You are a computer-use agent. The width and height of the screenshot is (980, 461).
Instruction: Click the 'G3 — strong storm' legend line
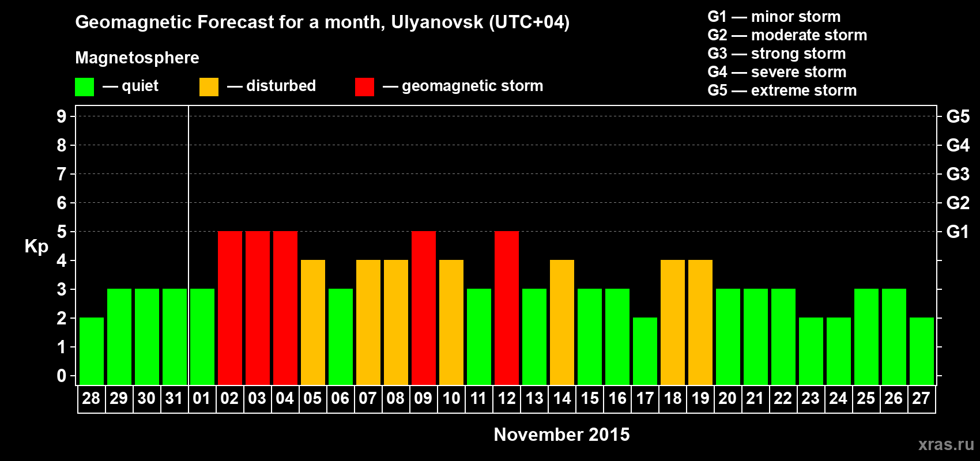click(x=777, y=54)
